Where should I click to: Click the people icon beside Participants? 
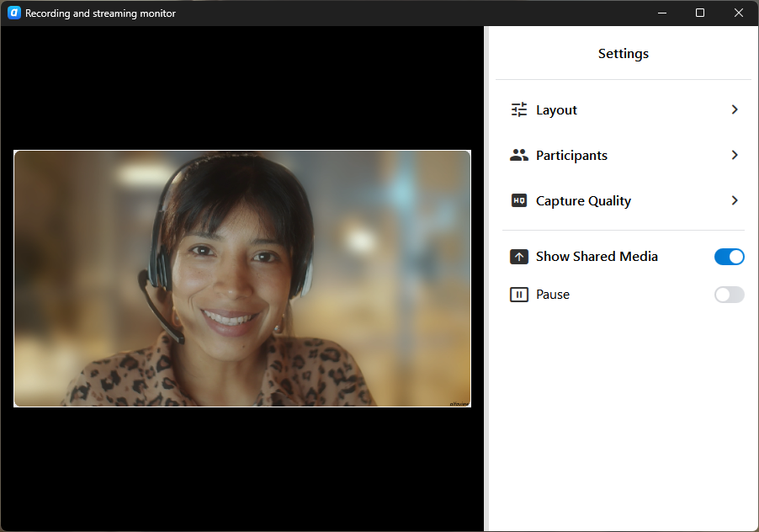[519, 156]
